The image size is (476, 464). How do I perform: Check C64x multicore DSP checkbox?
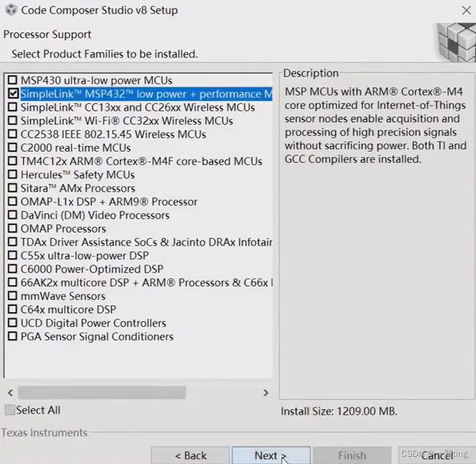click(x=12, y=309)
